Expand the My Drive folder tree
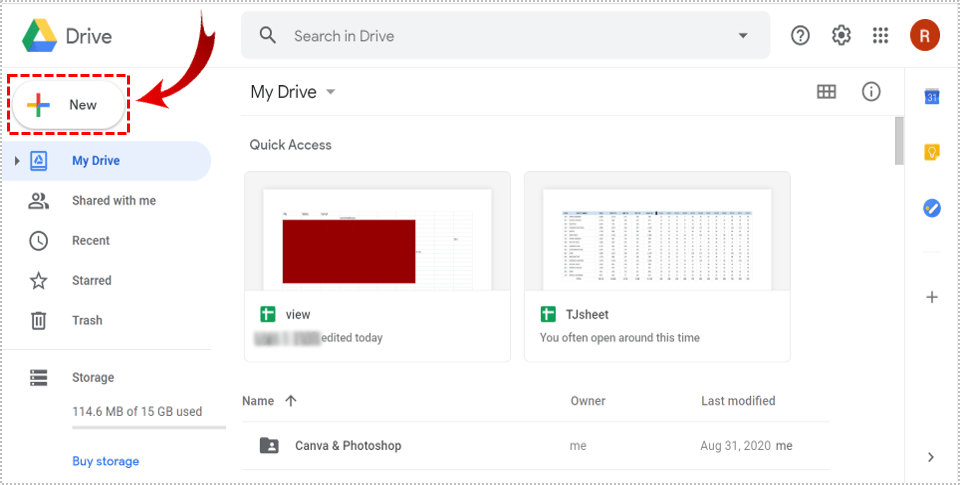Viewport: 960px width, 485px height. tap(17, 161)
